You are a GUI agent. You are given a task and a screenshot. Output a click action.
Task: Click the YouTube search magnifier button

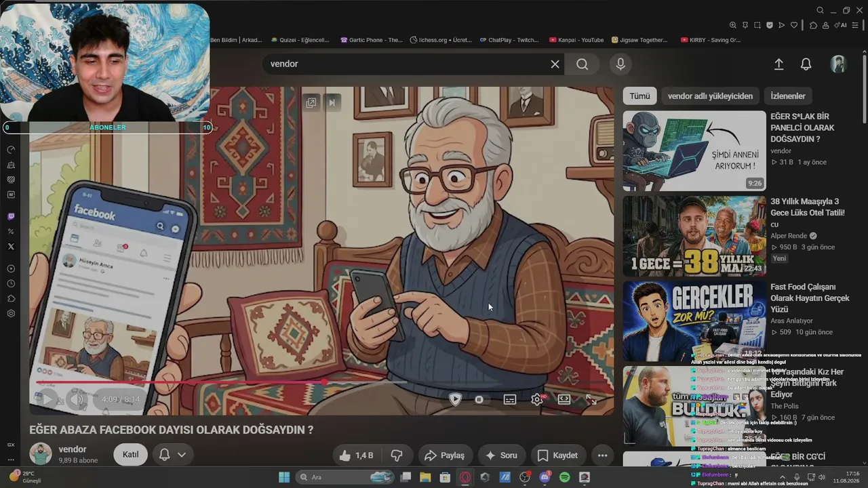582,64
